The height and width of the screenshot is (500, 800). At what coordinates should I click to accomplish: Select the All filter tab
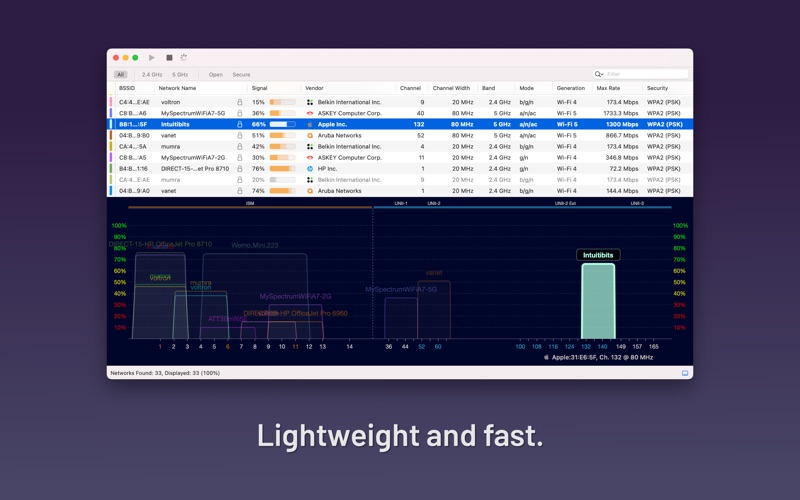120,74
